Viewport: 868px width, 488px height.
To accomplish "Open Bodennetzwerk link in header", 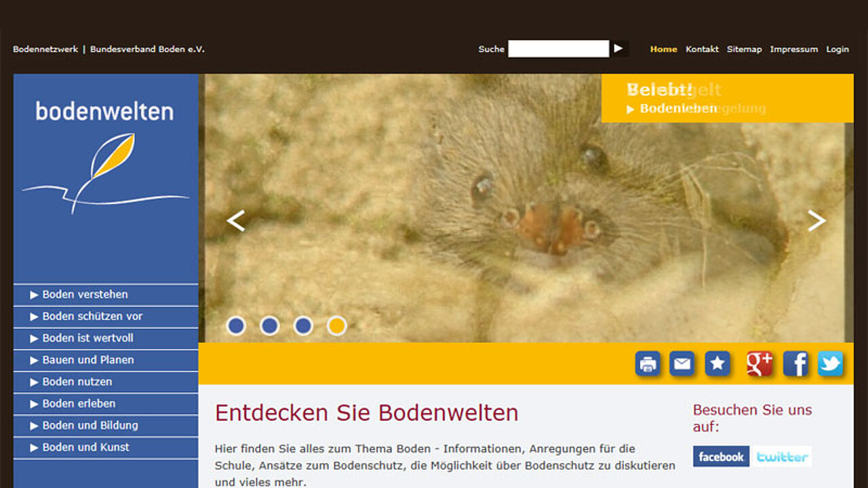I will [x=45, y=49].
